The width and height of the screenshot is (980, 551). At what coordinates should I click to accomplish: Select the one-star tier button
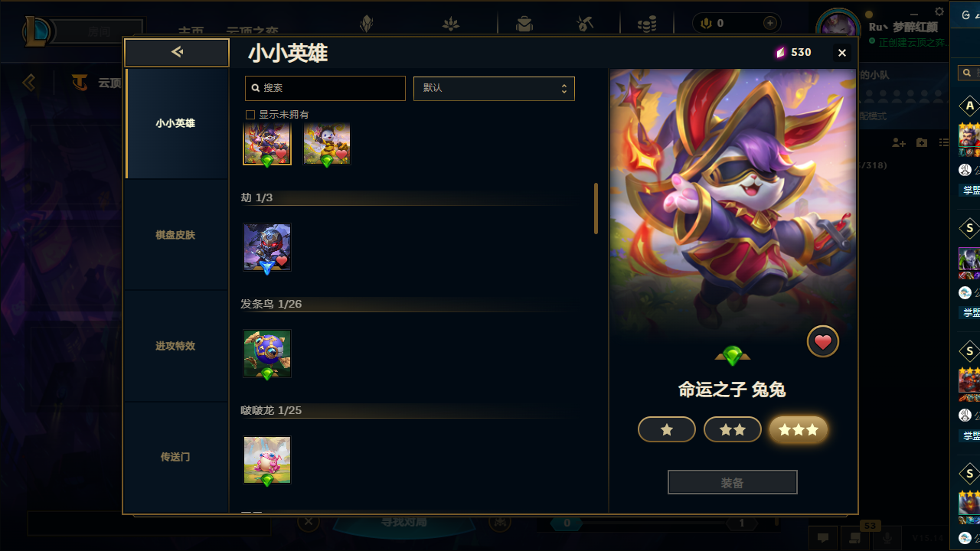(667, 430)
